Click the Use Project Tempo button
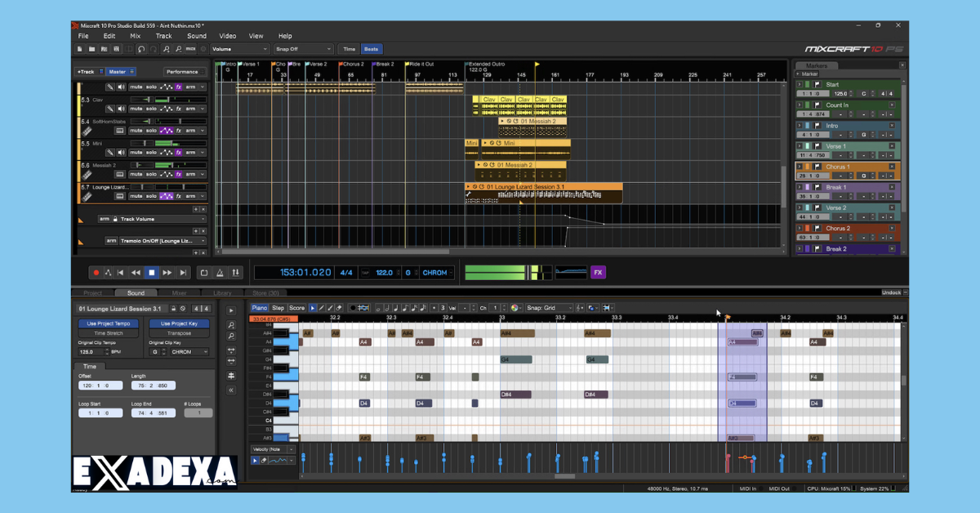The width and height of the screenshot is (980, 513). [107, 323]
